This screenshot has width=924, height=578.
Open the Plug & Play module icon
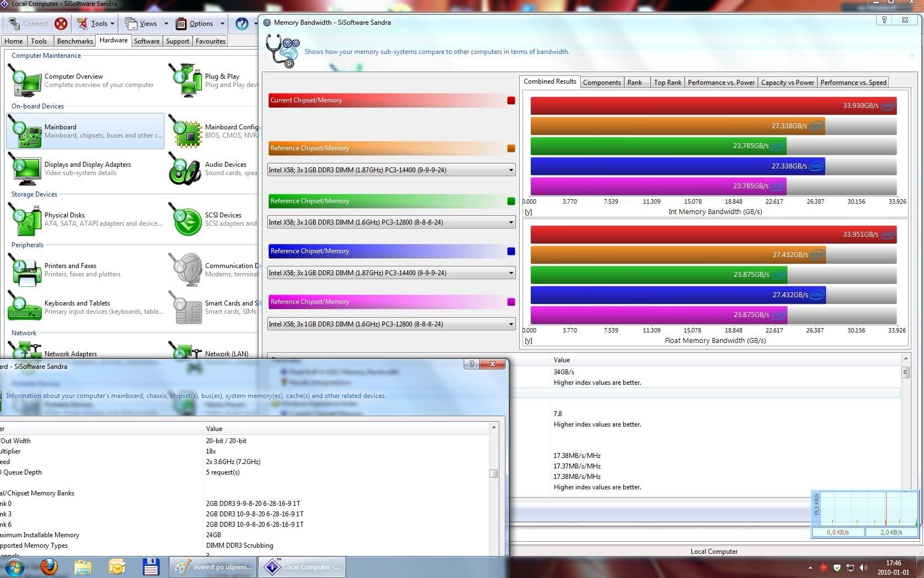[x=185, y=80]
